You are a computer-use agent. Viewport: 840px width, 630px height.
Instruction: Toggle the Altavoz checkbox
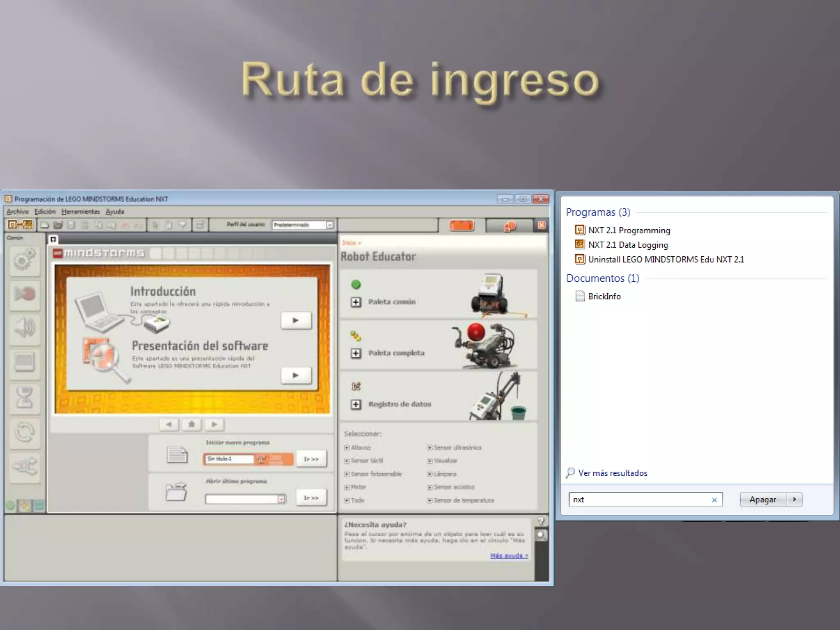coord(347,447)
